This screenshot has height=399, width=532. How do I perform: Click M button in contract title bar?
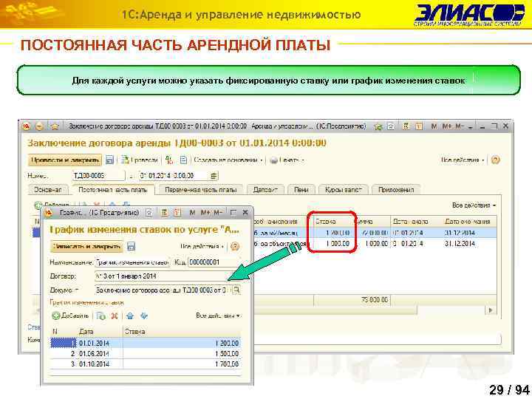click(434, 126)
